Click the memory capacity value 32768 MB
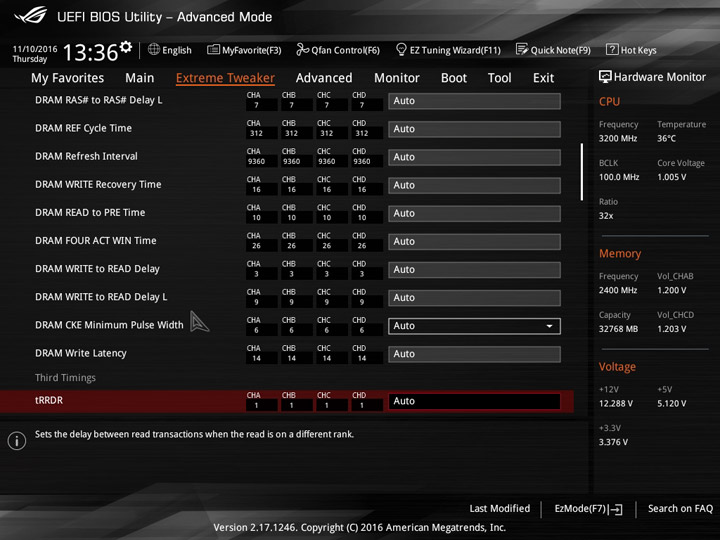 click(x=618, y=329)
